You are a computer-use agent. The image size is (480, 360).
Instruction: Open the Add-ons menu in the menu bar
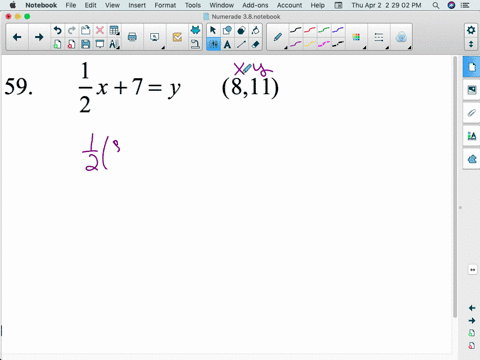[255, 5]
